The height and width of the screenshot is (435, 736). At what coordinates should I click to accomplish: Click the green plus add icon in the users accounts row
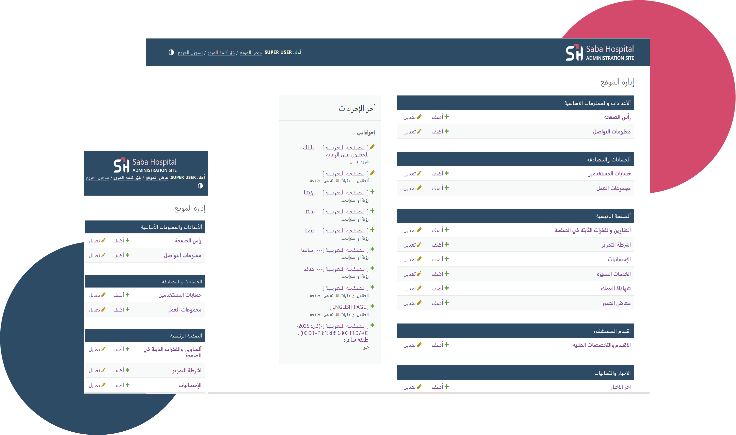[446, 173]
